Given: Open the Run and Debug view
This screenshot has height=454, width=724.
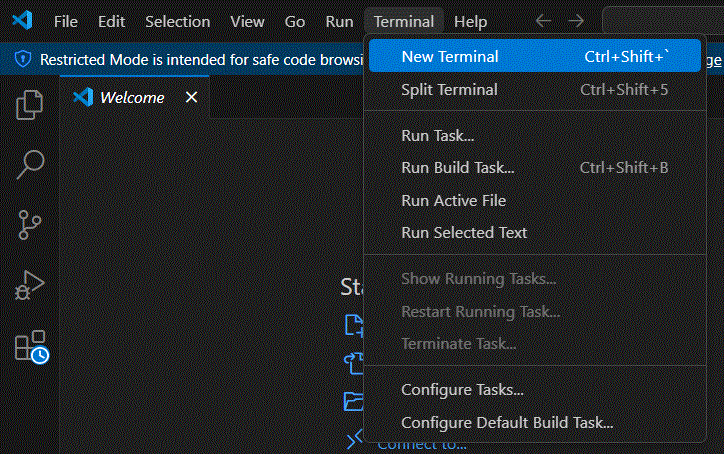Looking at the screenshot, I should tap(30, 287).
